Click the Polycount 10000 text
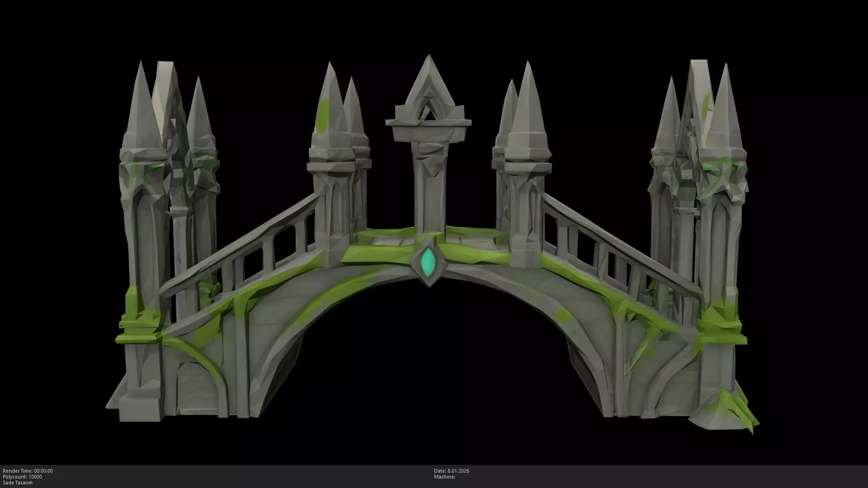Screen dimensions: 868x488 click(22, 477)
